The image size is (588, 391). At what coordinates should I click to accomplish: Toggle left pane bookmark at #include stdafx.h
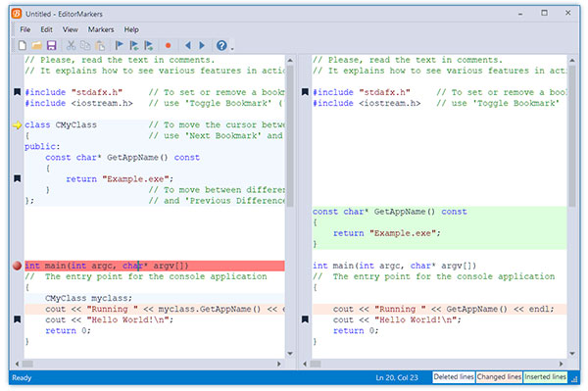coord(18,92)
